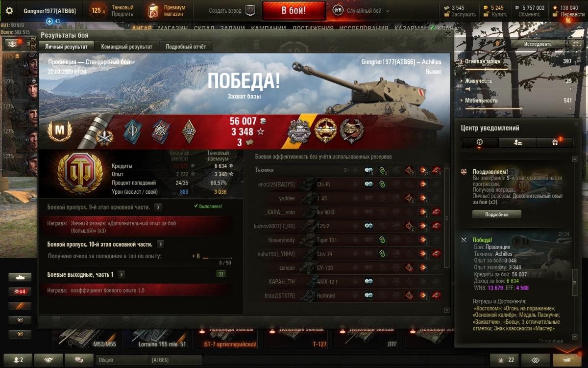The height and width of the screenshot is (368, 588).
Task: Open the handshake referral program icon
Action: click(x=49, y=360)
